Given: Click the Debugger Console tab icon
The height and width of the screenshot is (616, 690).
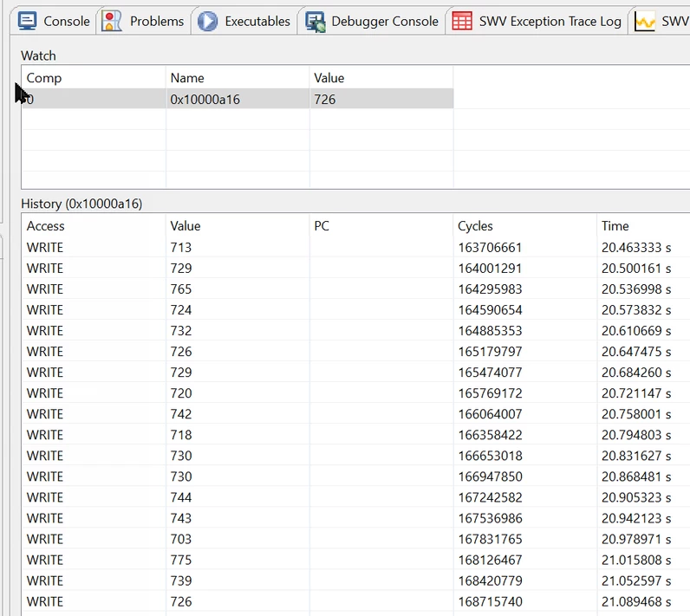Looking at the screenshot, I should [x=315, y=22].
